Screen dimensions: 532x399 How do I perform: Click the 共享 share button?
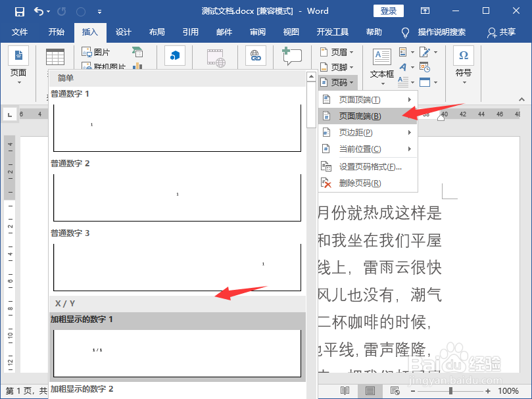click(502, 32)
